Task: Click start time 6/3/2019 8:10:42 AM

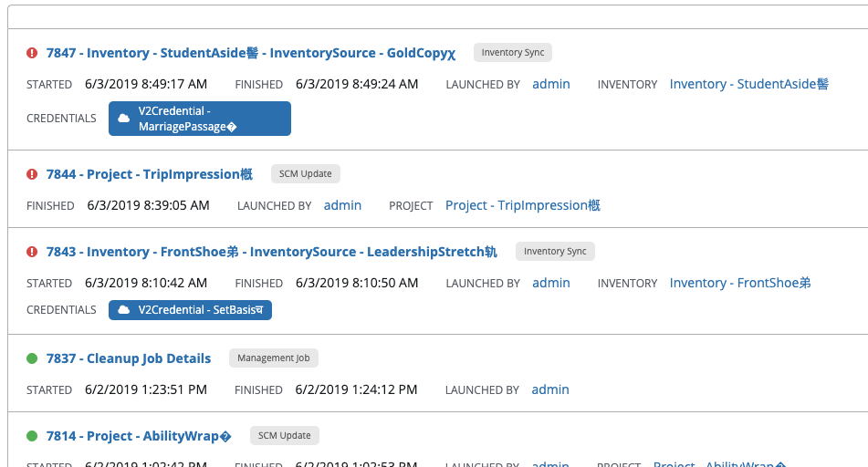Action: 146,283
